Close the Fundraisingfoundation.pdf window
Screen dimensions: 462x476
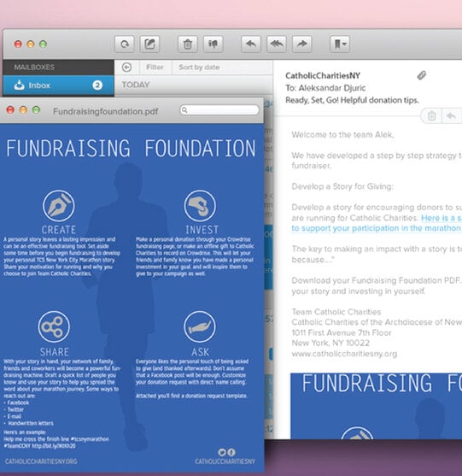tap(10, 110)
